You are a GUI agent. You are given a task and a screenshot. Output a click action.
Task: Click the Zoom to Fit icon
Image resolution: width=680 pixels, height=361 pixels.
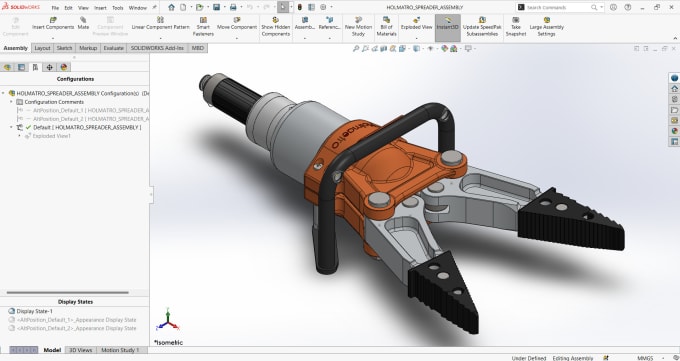point(356,49)
